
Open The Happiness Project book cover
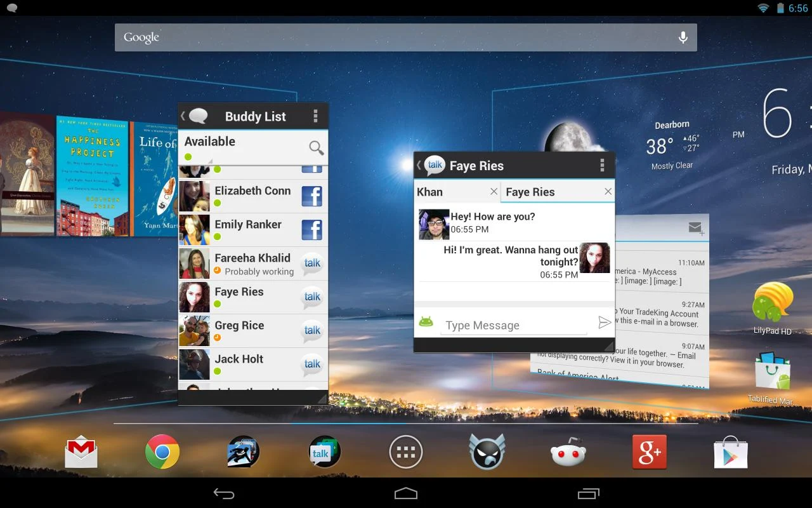point(93,176)
